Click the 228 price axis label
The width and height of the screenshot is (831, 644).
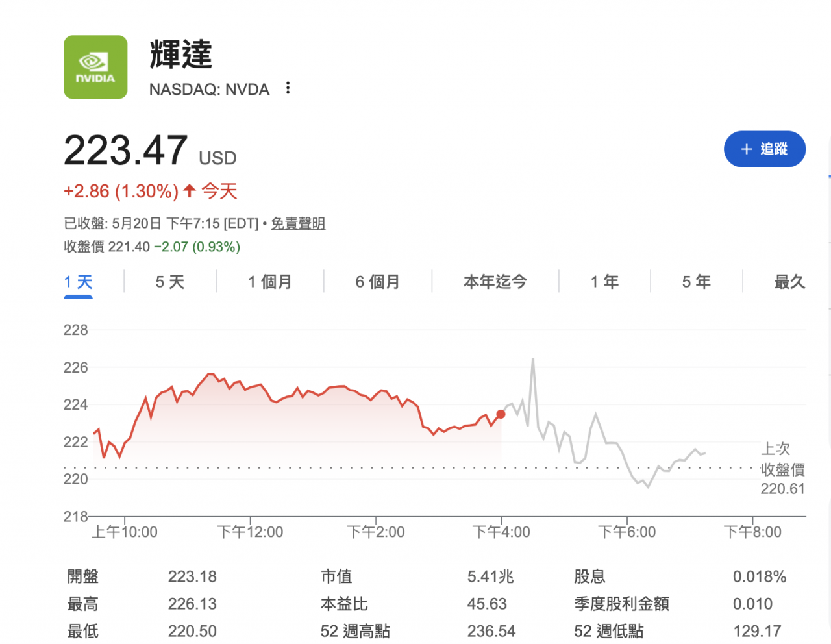[x=76, y=330]
